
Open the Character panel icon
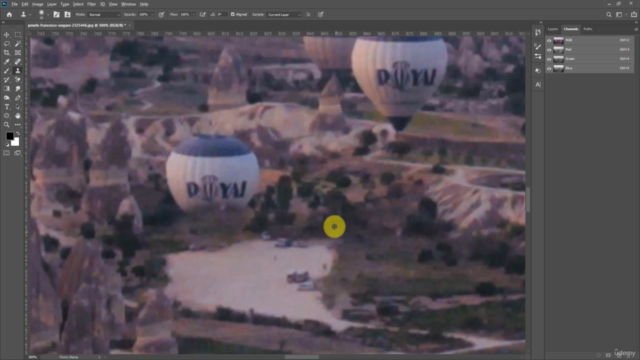tap(538, 84)
